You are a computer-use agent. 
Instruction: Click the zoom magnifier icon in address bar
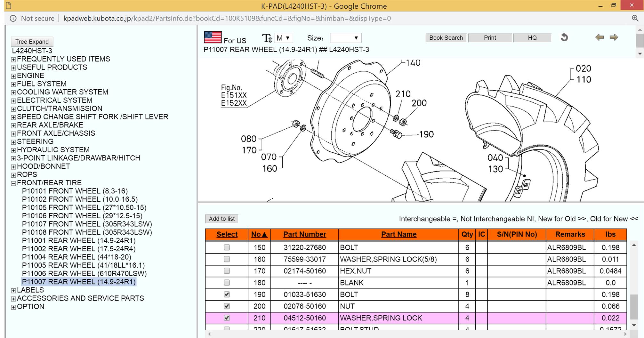pyautogui.click(x=635, y=18)
